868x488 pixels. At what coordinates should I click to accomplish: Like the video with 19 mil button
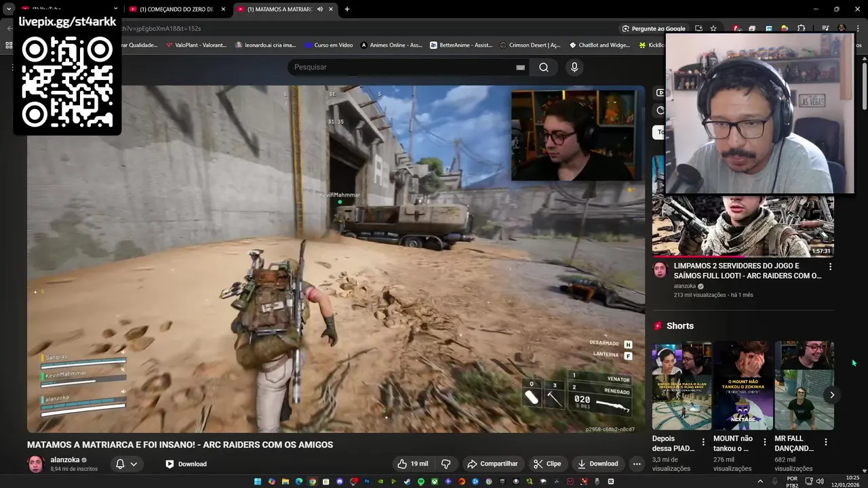(x=412, y=464)
